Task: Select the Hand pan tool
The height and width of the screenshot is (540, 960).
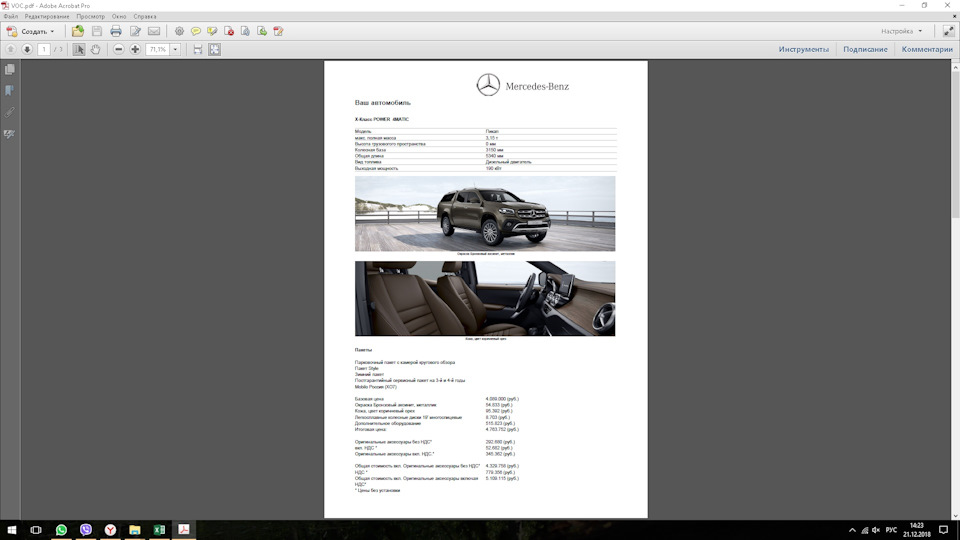Action: pos(96,49)
